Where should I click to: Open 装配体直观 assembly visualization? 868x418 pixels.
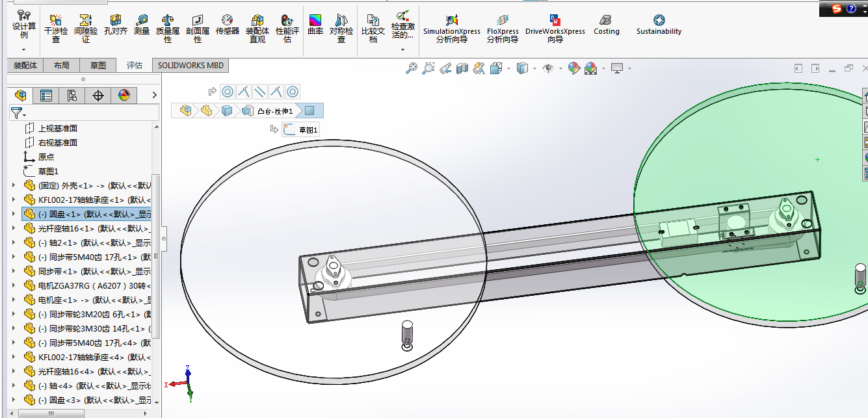pyautogui.click(x=257, y=29)
